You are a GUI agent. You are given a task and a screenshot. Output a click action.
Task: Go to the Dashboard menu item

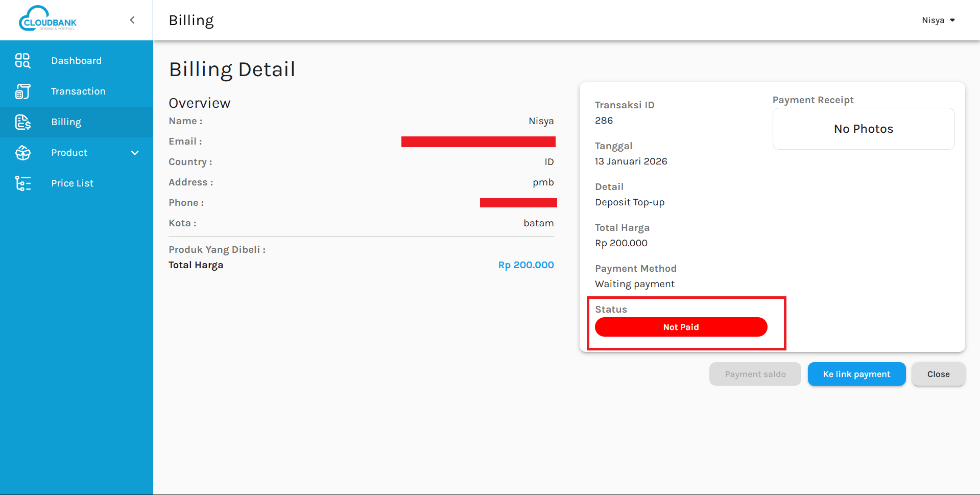tap(76, 61)
